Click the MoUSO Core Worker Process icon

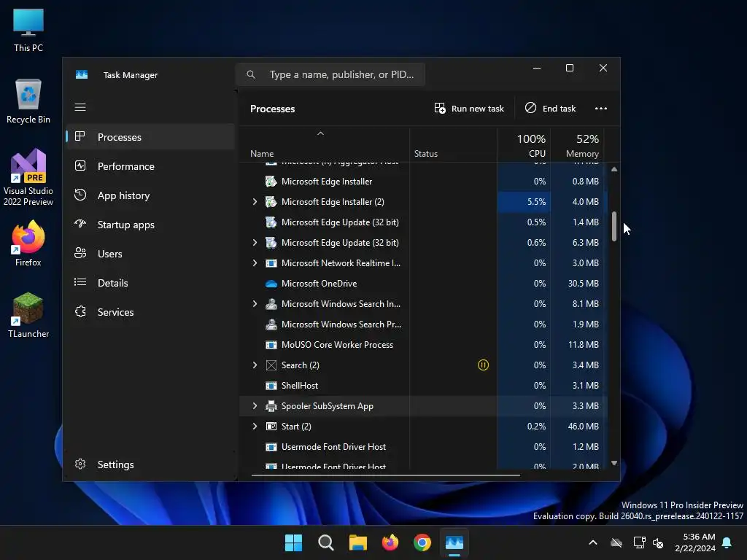coord(271,345)
